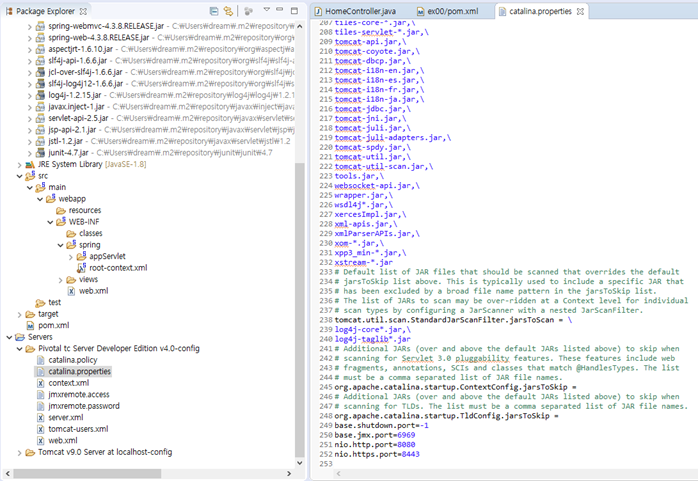The height and width of the screenshot is (481, 698).
Task: Open WEB-INF web.xml file icon
Action: tap(71, 291)
